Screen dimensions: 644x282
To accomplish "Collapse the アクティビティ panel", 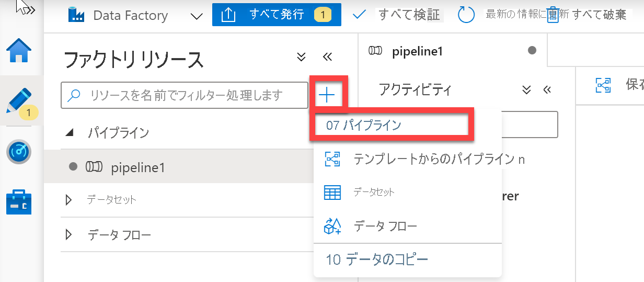I will (x=547, y=90).
